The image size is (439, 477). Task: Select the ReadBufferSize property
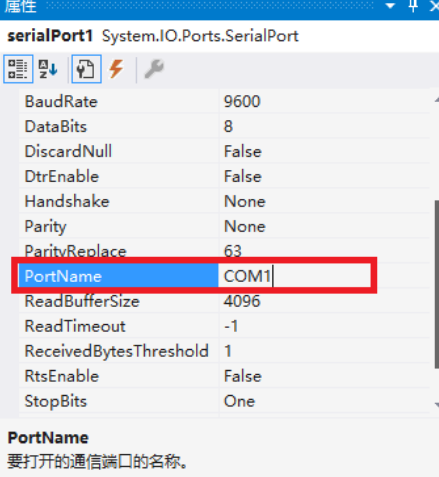click(x=119, y=301)
